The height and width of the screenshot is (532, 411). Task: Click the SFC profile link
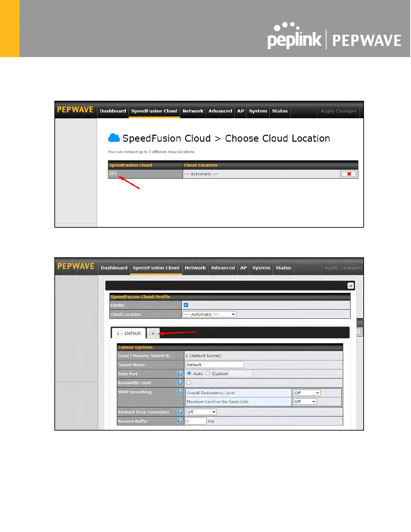(113, 173)
